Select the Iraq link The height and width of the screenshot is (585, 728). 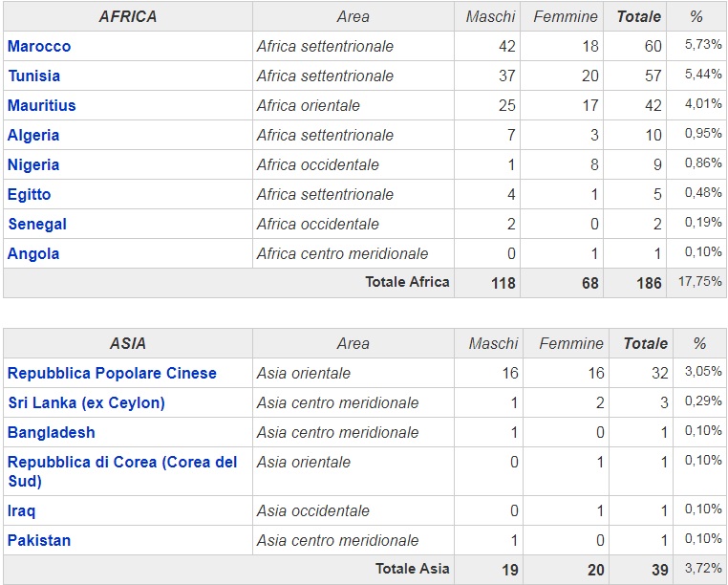pos(22,510)
